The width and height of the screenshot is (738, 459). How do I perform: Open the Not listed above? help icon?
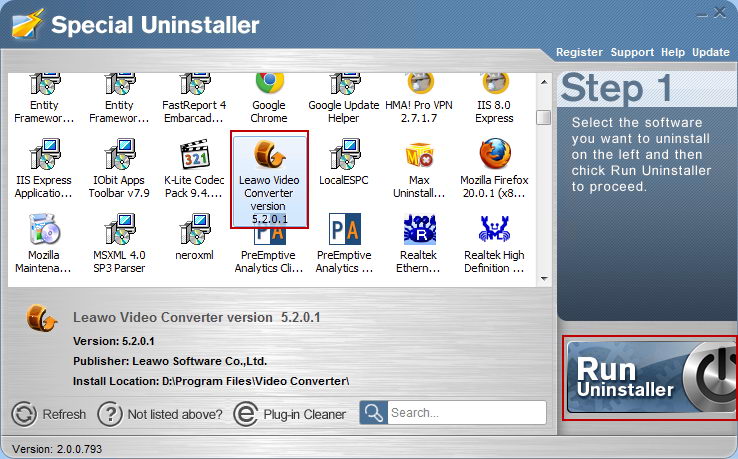coord(110,414)
